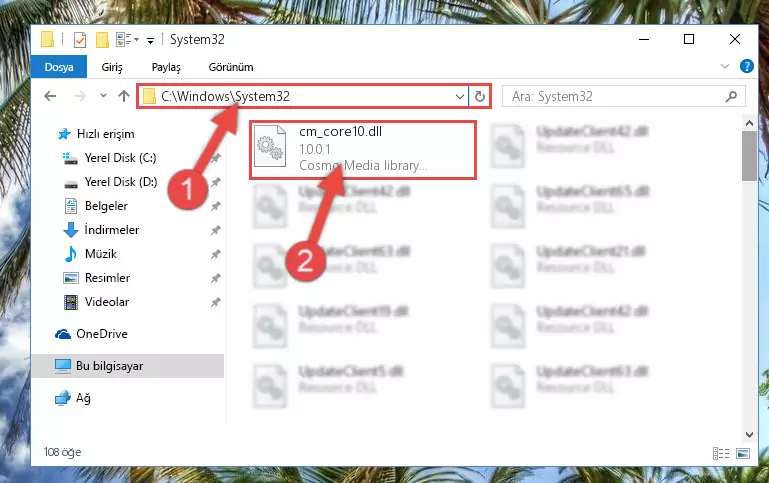Select OneDrive in navigation pane

click(x=102, y=334)
